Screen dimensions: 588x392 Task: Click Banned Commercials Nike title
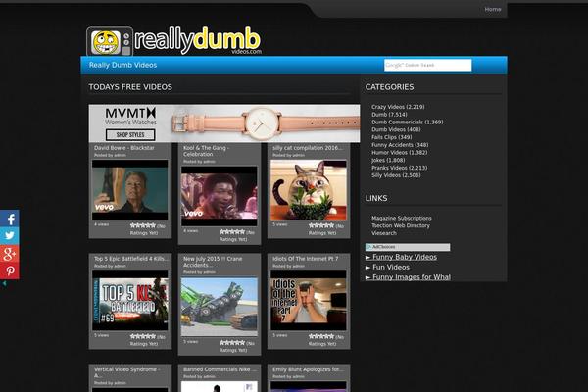(x=220, y=369)
